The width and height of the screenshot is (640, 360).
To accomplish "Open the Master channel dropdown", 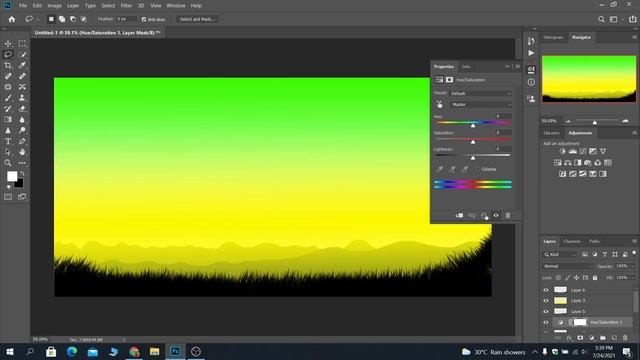I will [480, 105].
